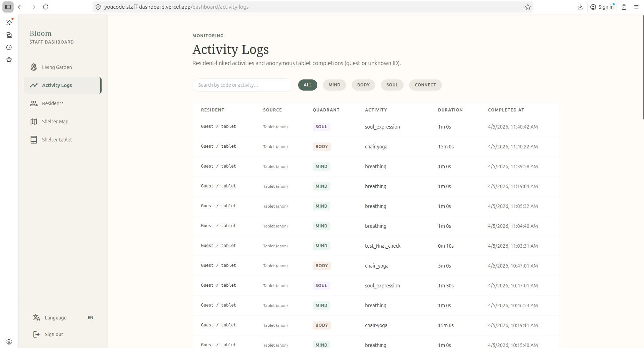Filter logs by CONNECT quadrant
Viewport: 644px width, 348px height.
(425, 85)
